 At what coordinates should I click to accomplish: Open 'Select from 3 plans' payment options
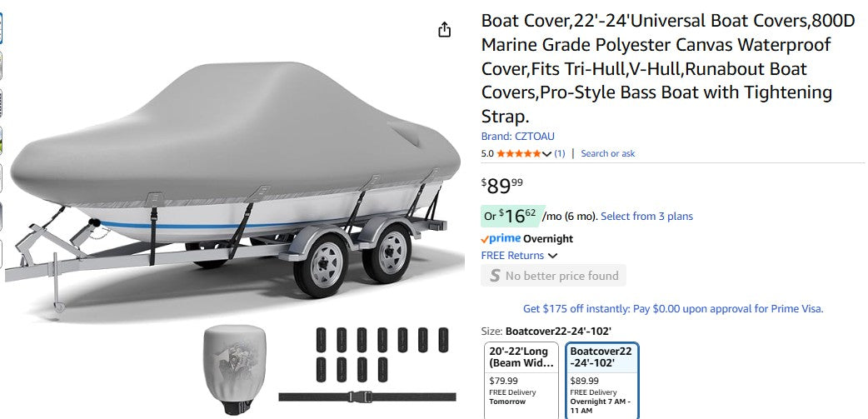point(646,217)
